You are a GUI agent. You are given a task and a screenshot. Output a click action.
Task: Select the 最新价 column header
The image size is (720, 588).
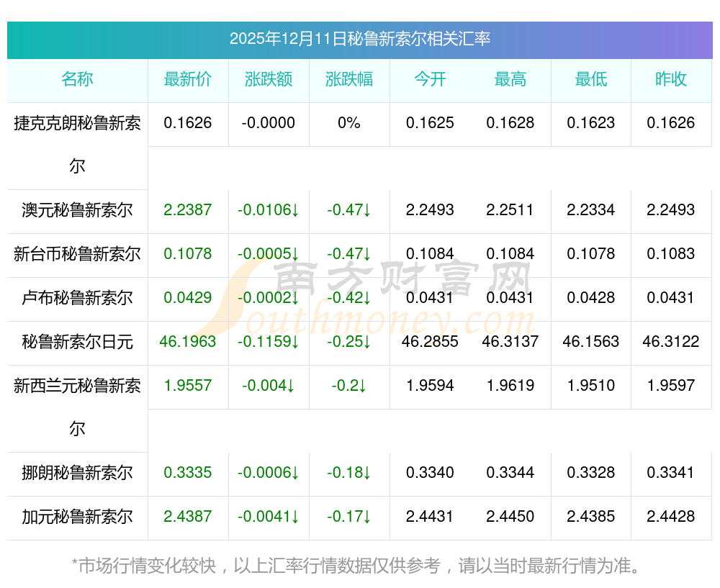[x=188, y=79]
